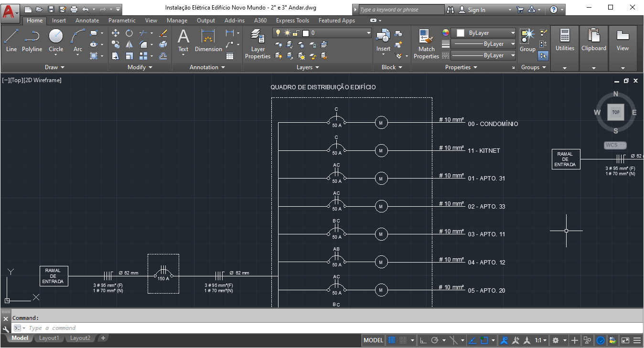The height and width of the screenshot is (348, 644).
Task: Click the [Top] view control label
Action: (16, 80)
